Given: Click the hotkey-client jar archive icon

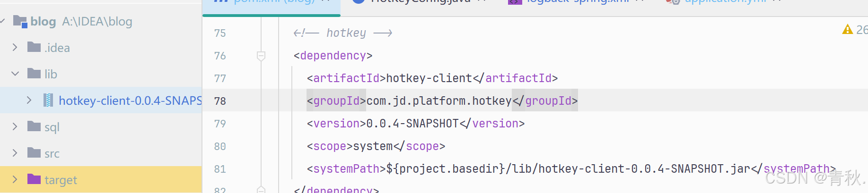Looking at the screenshot, I should tap(48, 100).
